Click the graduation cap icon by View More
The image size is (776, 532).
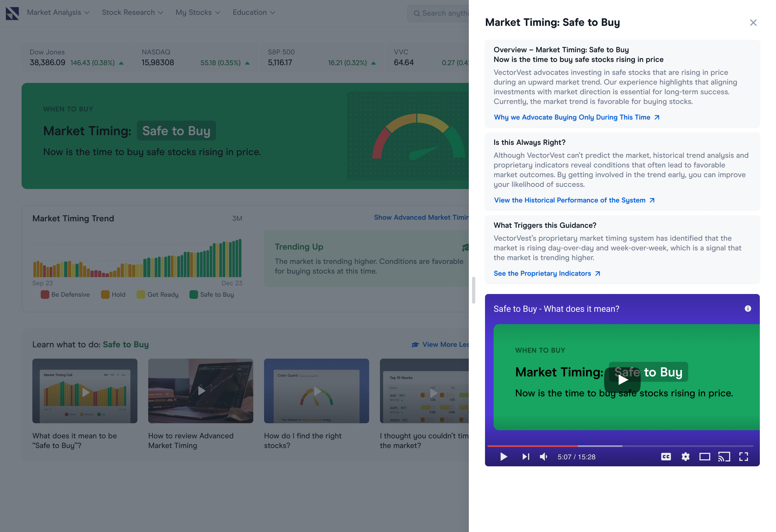(x=415, y=345)
